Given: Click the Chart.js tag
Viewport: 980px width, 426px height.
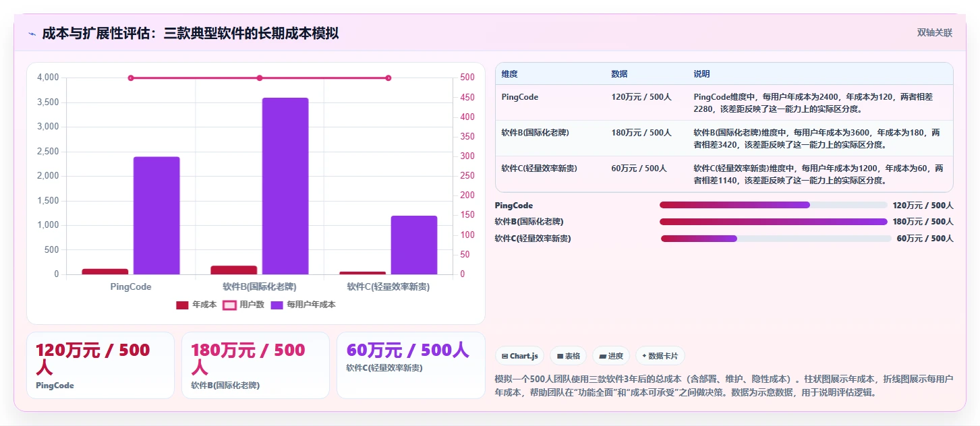Looking at the screenshot, I should coord(519,356).
